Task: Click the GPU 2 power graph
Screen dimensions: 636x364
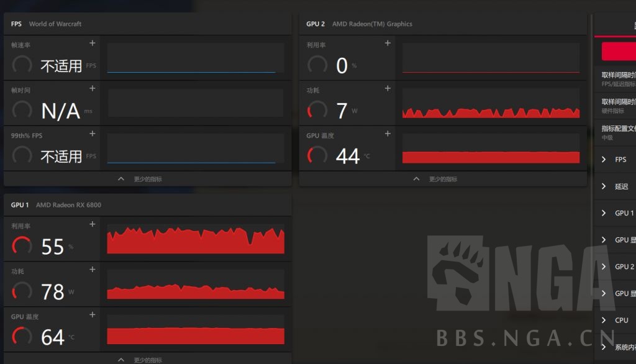Action: [491, 104]
